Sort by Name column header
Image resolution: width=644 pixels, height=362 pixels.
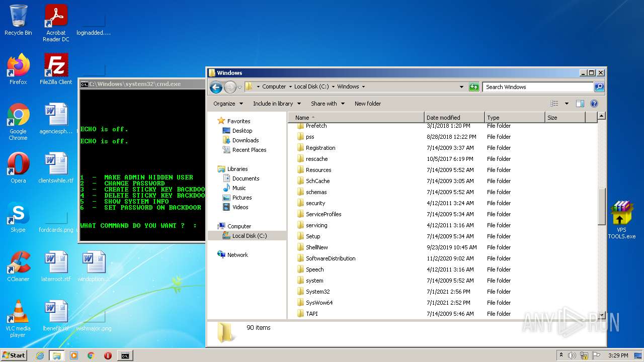[x=356, y=118]
